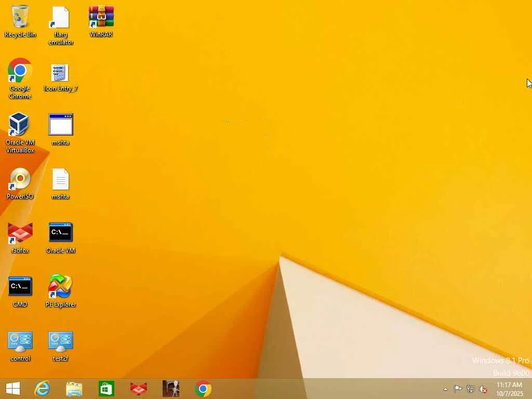532x399 pixels.
Task: Select Oracle VM command prompt icon
Action: tap(60, 238)
